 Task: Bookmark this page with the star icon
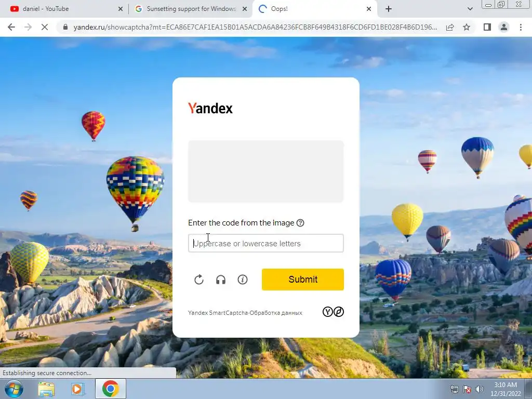tap(467, 27)
